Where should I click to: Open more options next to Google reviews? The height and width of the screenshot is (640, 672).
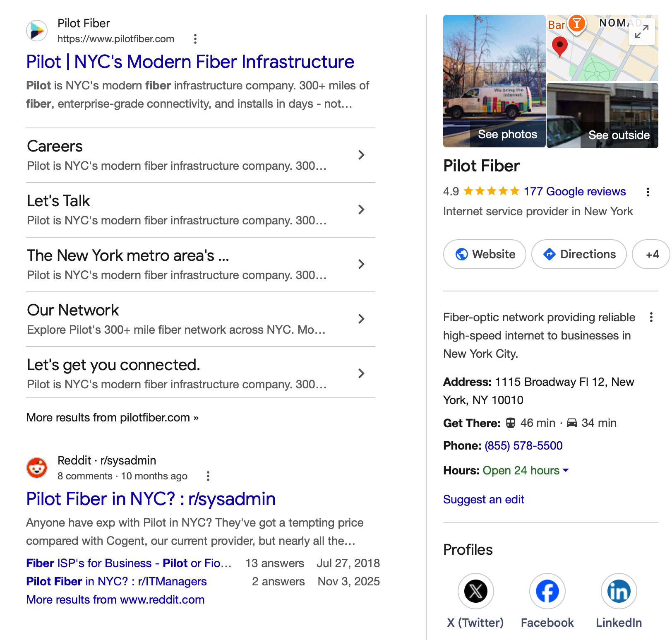(648, 192)
